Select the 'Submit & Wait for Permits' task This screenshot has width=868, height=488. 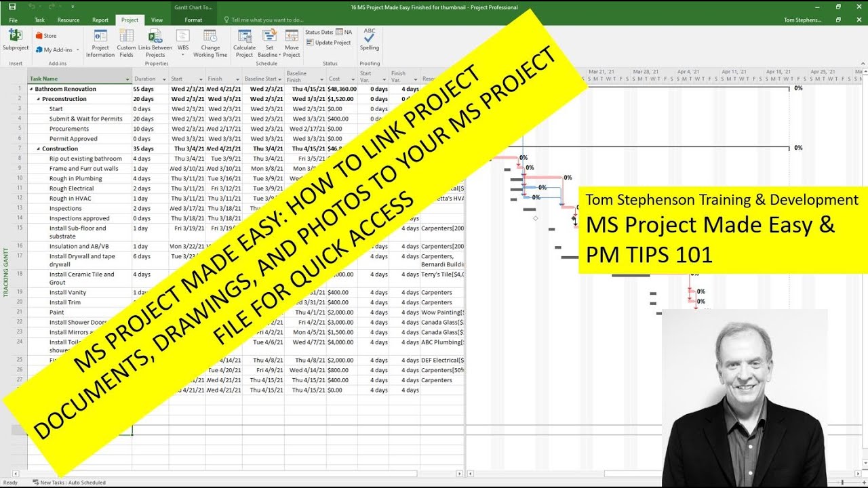(x=85, y=119)
